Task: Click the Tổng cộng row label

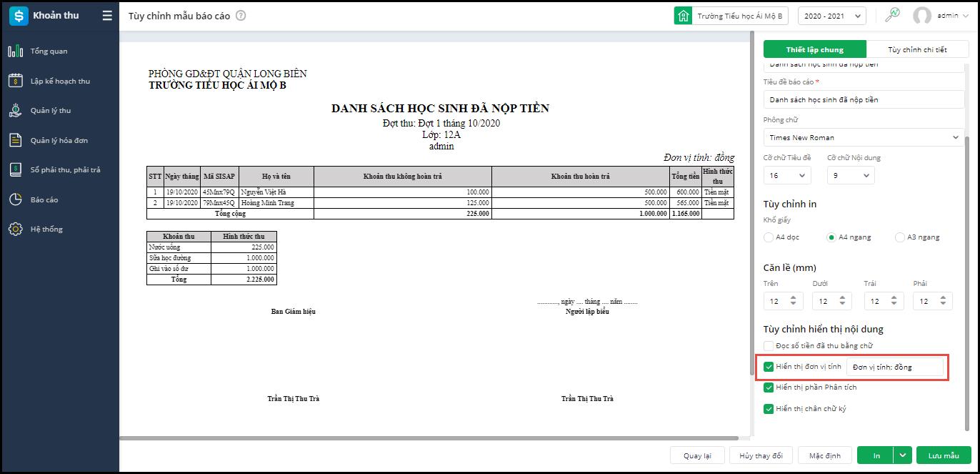Action: point(230,213)
